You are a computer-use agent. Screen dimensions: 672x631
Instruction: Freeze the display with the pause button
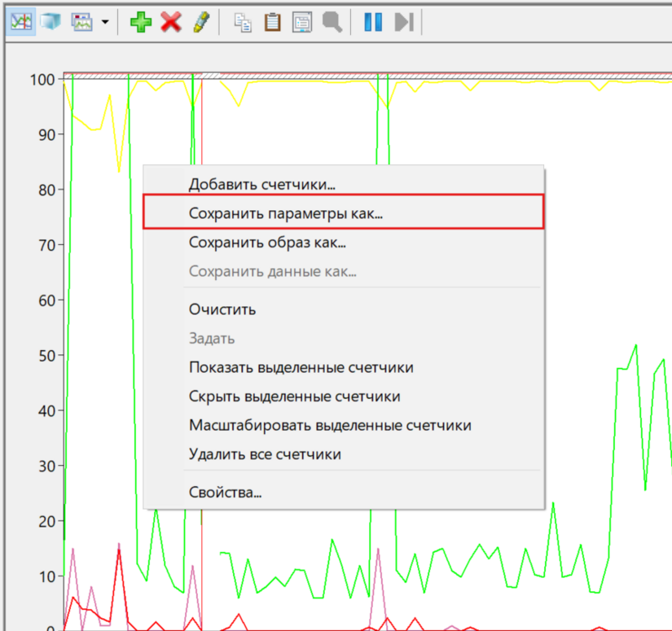click(x=373, y=22)
